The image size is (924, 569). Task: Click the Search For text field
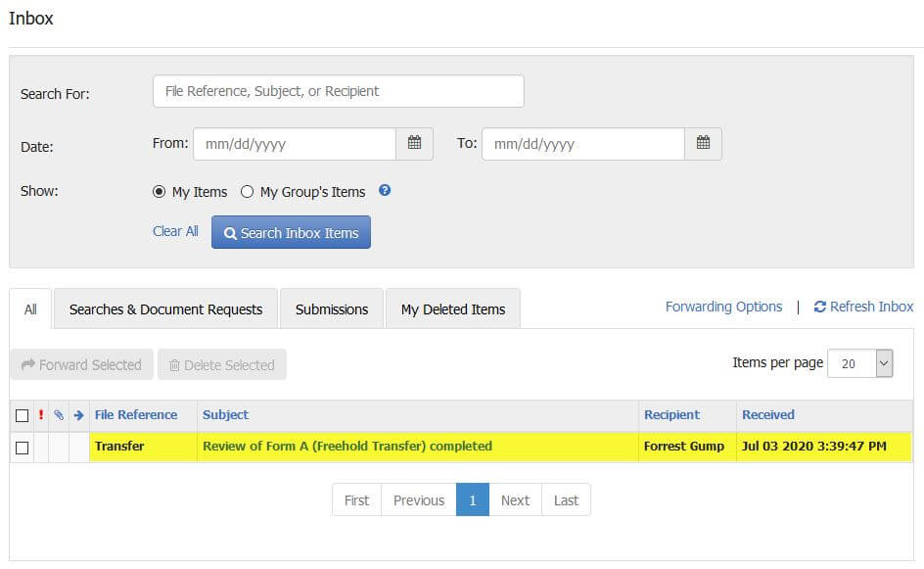[x=339, y=91]
